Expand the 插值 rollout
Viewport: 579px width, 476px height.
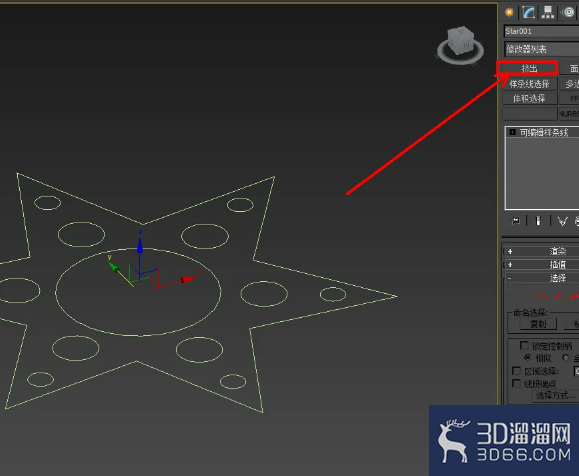click(x=542, y=264)
